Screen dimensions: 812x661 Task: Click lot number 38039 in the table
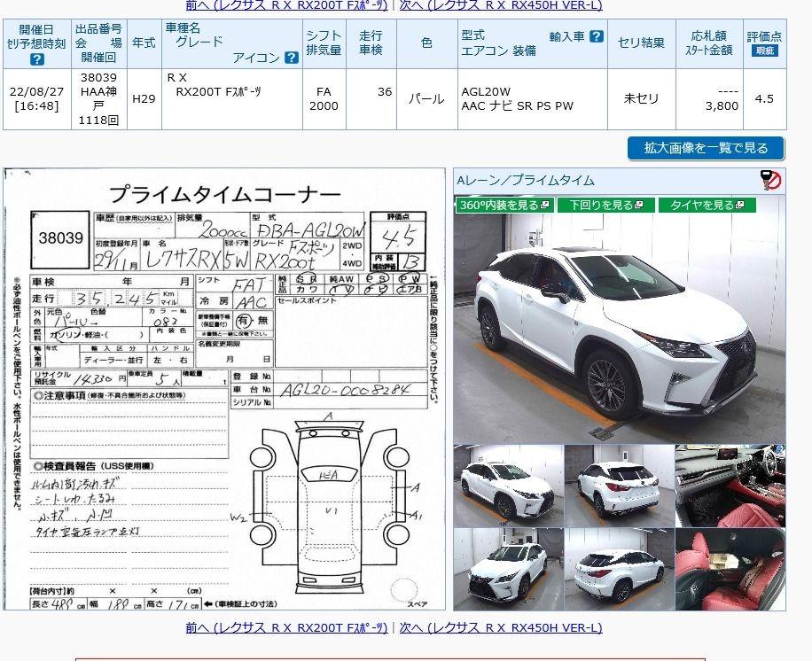99,78
